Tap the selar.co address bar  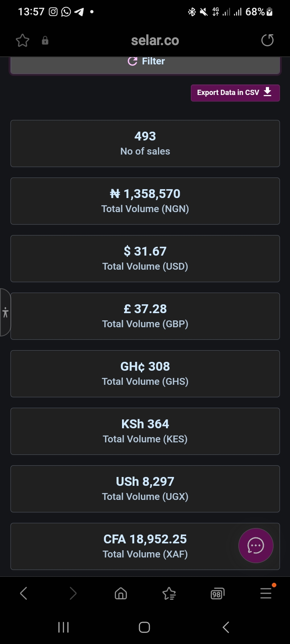tap(155, 40)
